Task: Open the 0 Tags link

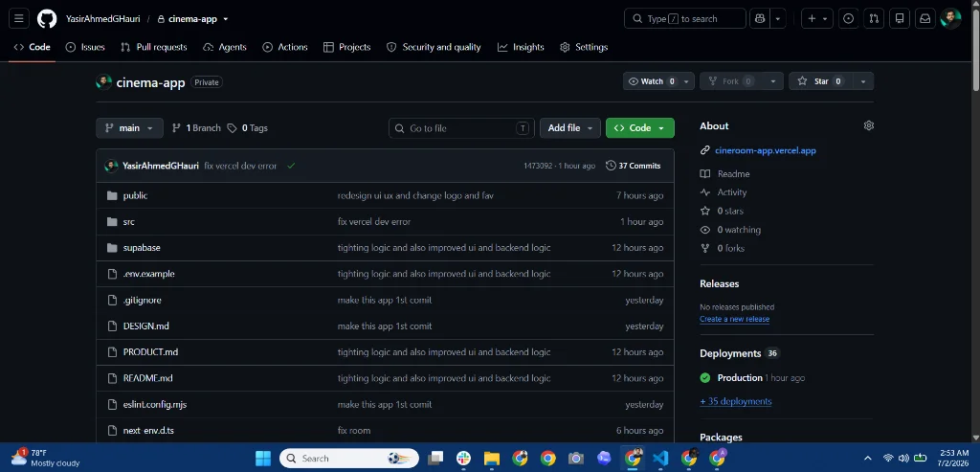Action: point(248,128)
